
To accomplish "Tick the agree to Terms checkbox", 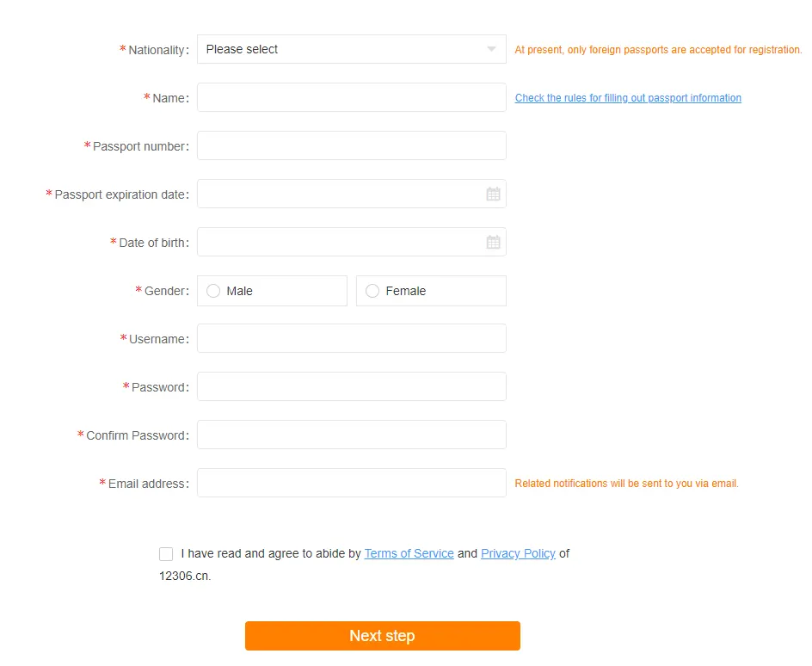I will point(166,554).
